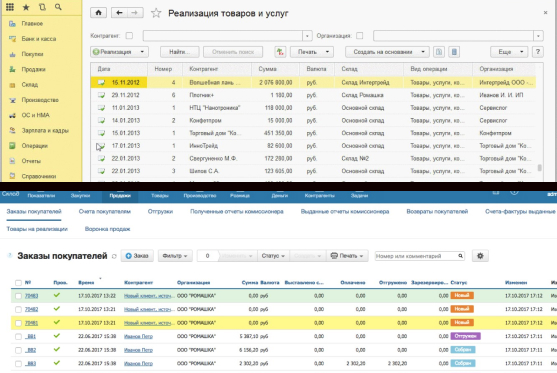Refresh the Заказы покупателей list
Viewport: 557px width, 373px height.
pyautogui.click(x=114, y=256)
